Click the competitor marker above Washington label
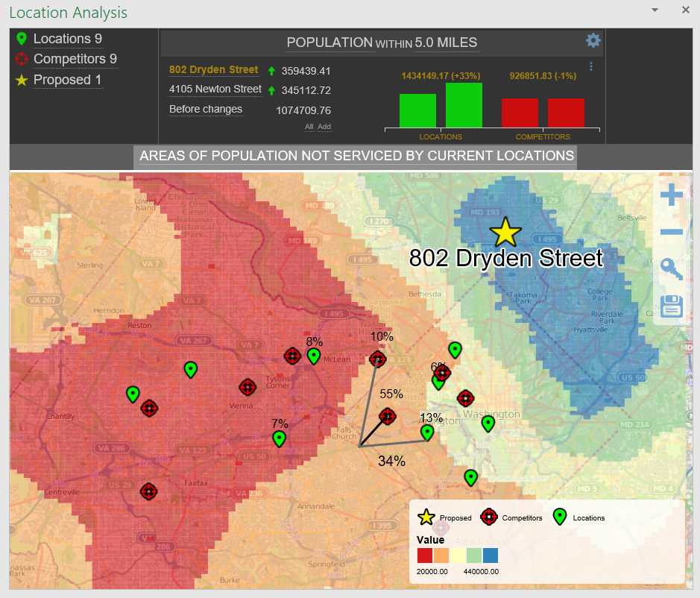The width and height of the screenshot is (700, 598). pyautogui.click(x=466, y=398)
